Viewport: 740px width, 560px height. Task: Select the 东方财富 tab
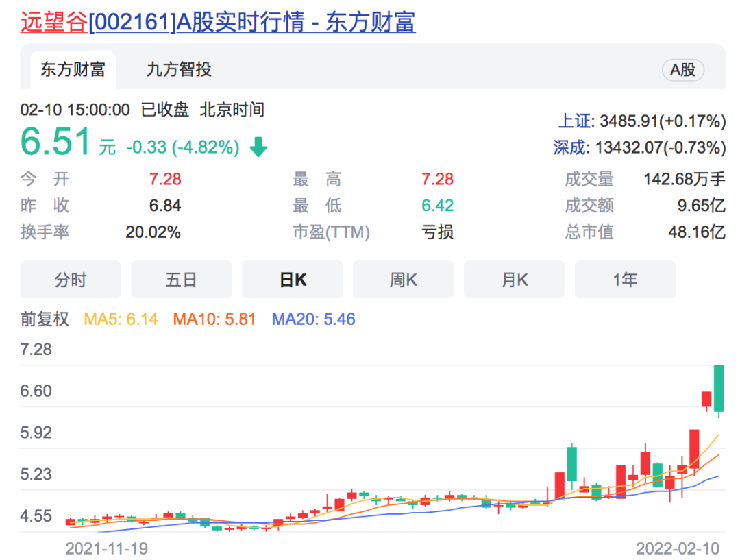[72, 69]
